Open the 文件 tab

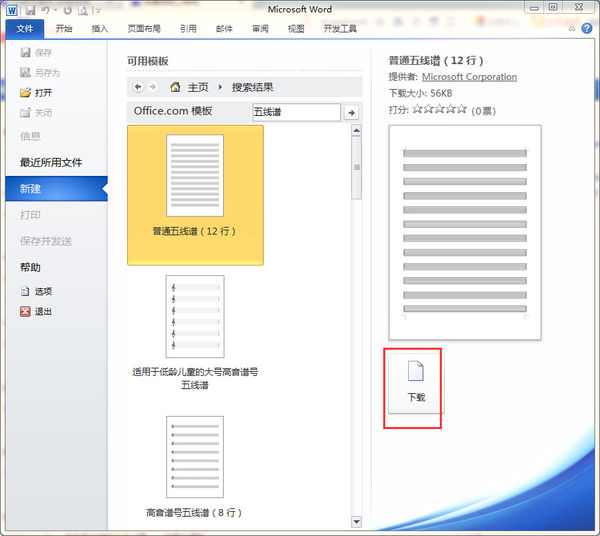pyautogui.click(x=25, y=29)
